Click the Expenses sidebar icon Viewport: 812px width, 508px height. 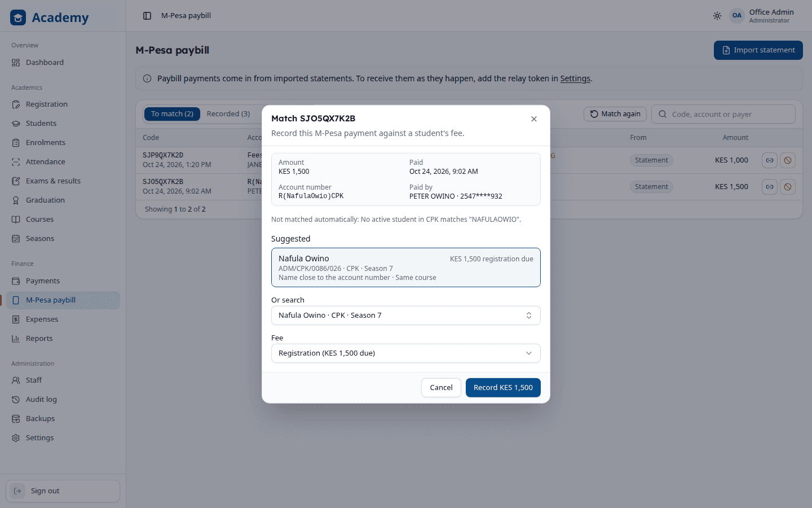[x=16, y=319]
